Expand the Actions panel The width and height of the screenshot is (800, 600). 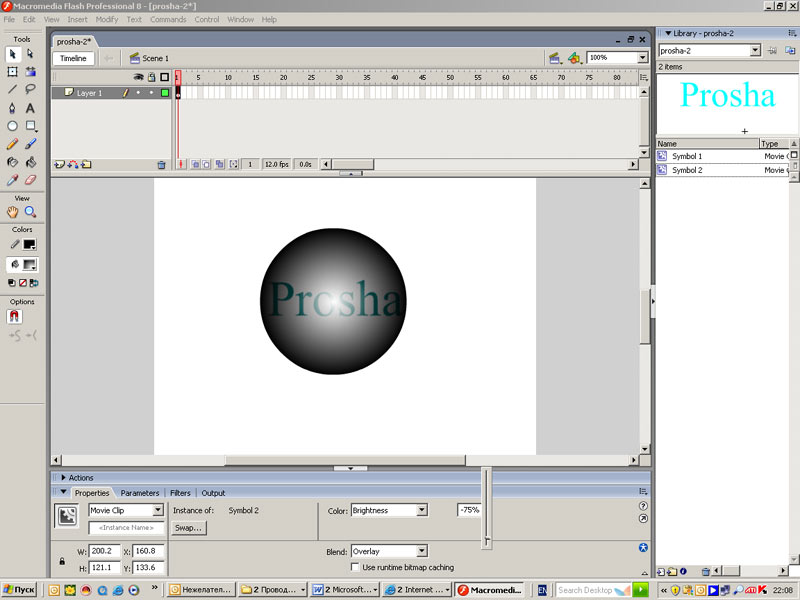(x=63, y=478)
